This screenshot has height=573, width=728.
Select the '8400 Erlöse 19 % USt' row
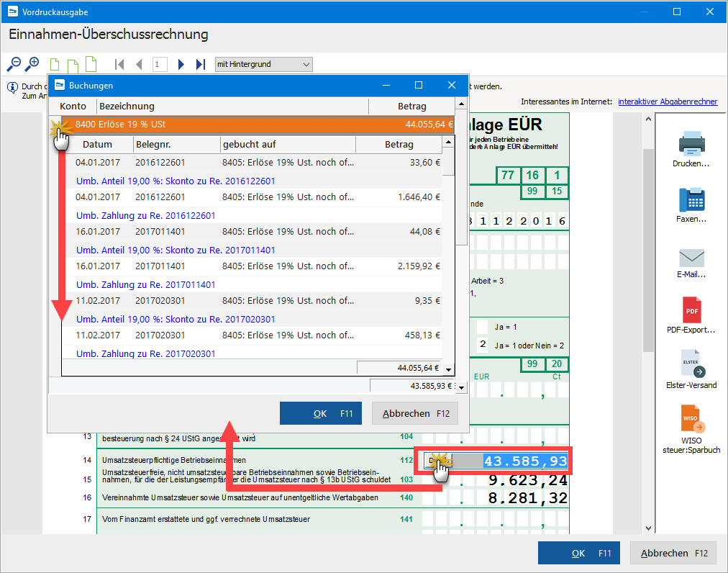pos(258,125)
